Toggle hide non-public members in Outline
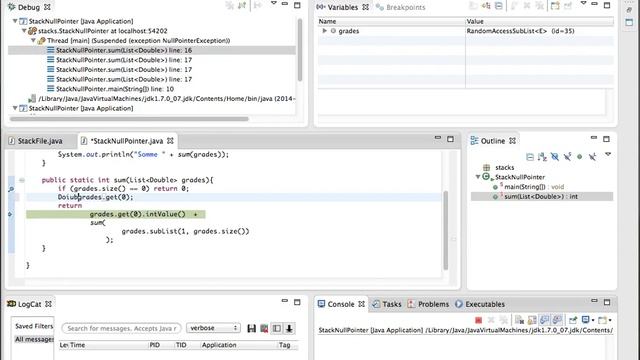This screenshot has width=640, height=360. pos(580,157)
